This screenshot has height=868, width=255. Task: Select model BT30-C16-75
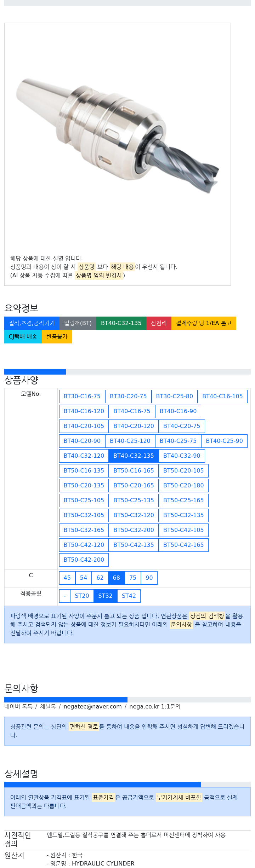(x=82, y=396)
